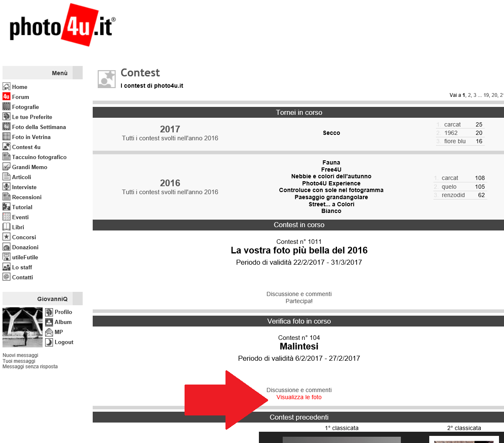Click the photo4u.it logo

pyautogui.click(x=62, y=26)
